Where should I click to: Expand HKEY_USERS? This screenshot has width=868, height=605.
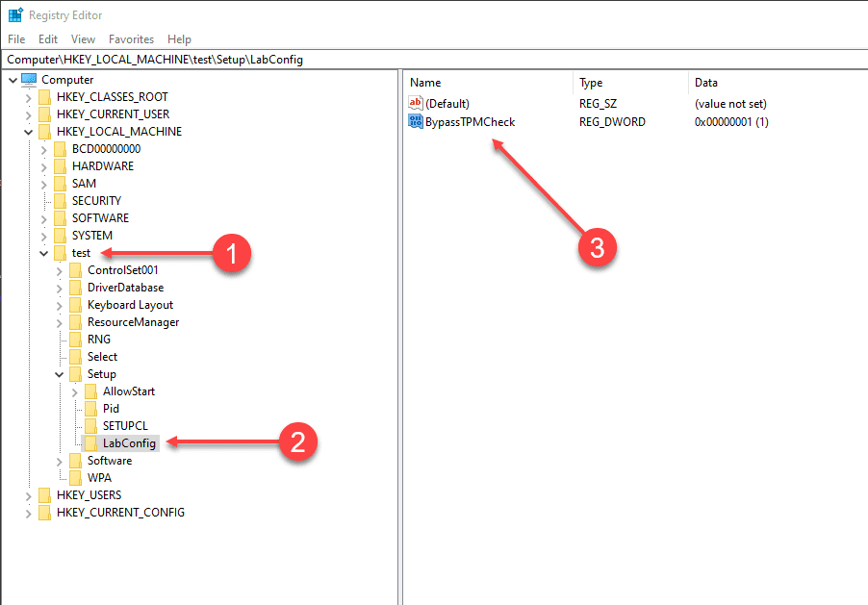[28, 495]
